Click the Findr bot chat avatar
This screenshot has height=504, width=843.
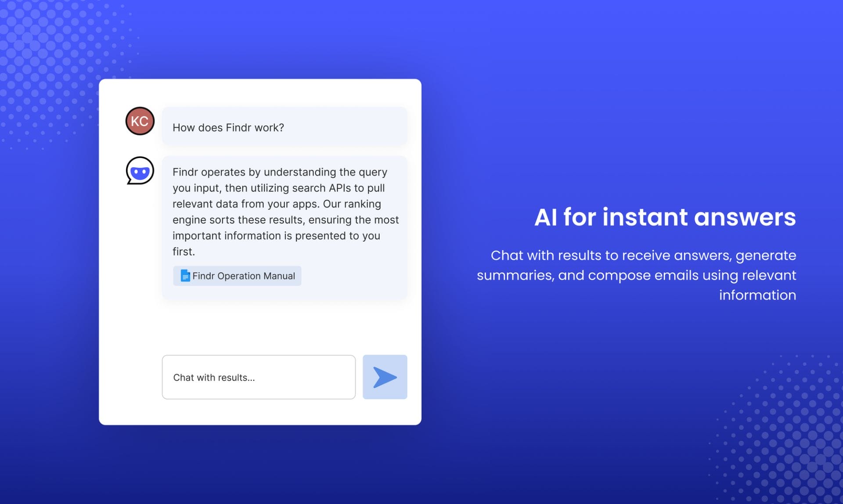pos(140,171)
